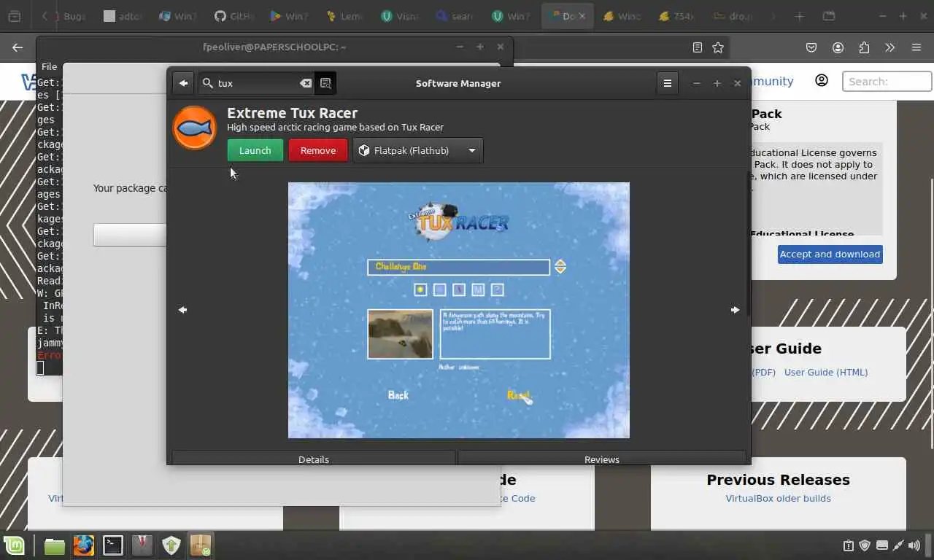The width and height of the screenshot is (934, 560).
Task: Open the Flatpak (Flathub) source dropdown
Action: (417, 150)
